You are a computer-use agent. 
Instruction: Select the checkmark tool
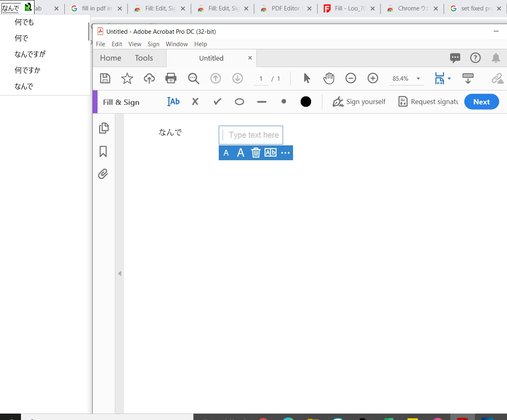point(217,102)
